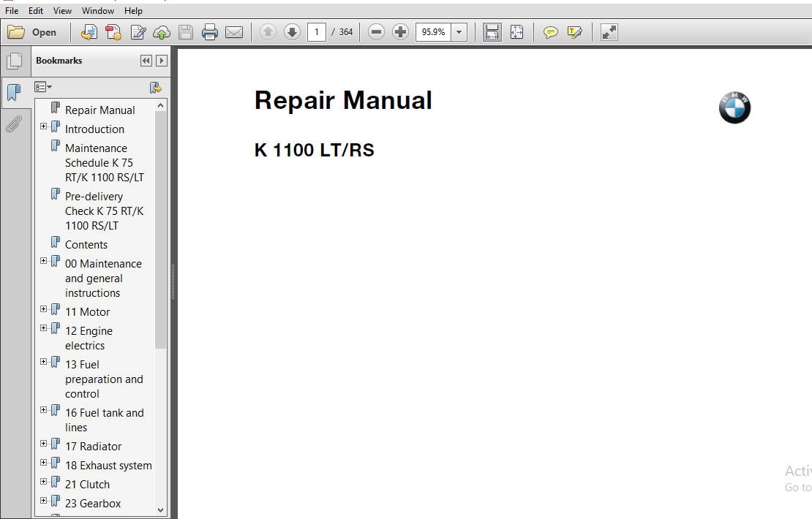Open the Edit menu
The image size is (812, 519).
click(36, 11)
